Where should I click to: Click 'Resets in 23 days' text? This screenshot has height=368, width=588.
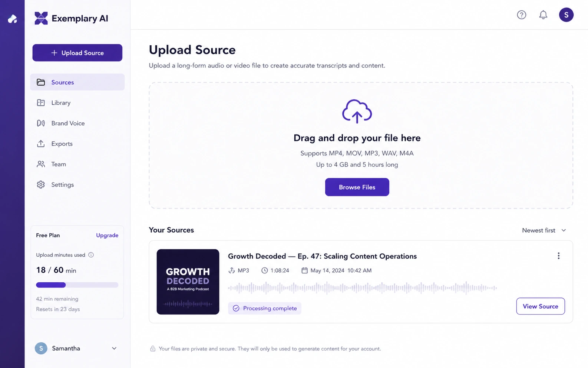[x=58, y=309]
